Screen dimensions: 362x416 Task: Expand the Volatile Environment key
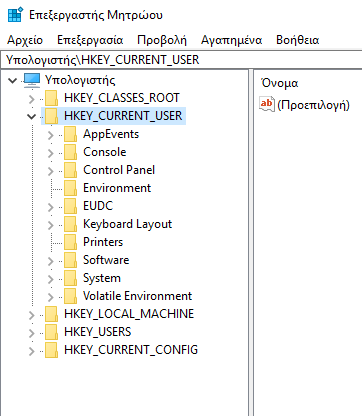coord(51,297)
